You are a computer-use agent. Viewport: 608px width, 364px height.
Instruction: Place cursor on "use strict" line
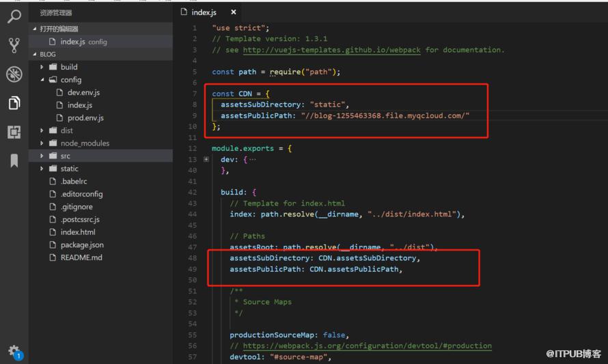pyautogui.click(x=240, y=28)
